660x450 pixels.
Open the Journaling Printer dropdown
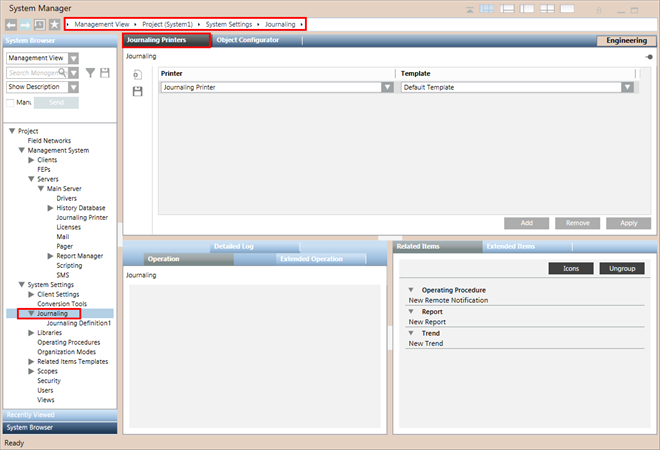[x=387, y=88]
